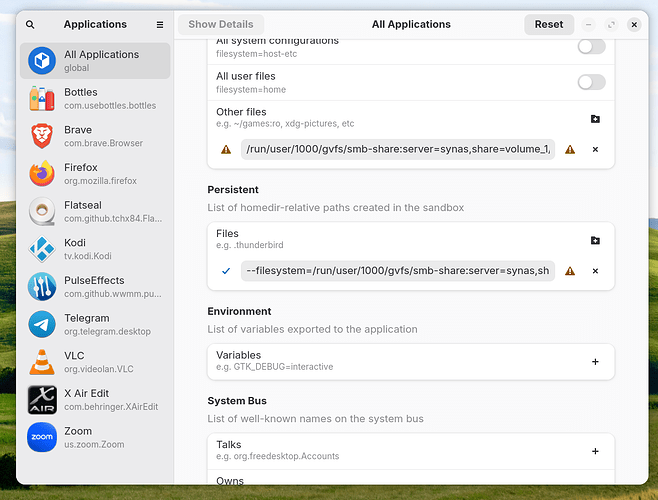Open the Telegram application entry
658x500 pixels.
click(96, 324)
